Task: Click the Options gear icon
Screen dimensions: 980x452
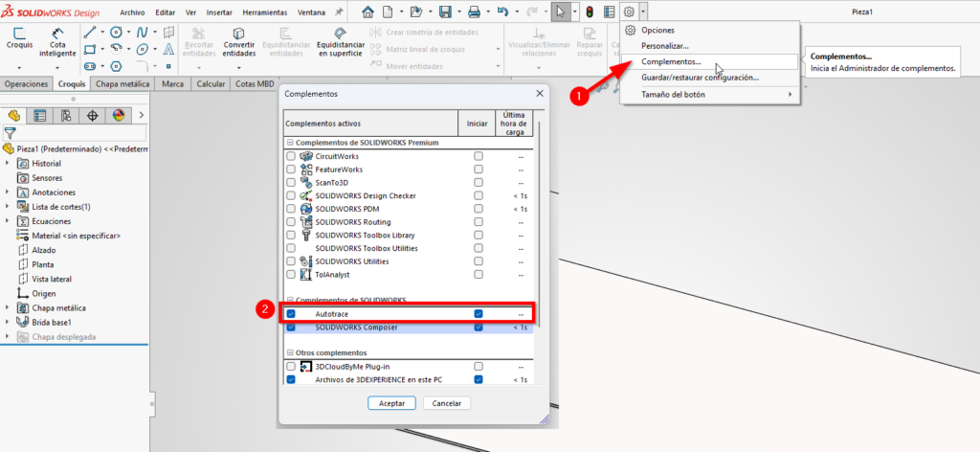Action: pyautogui.click(x=630, y=11)
